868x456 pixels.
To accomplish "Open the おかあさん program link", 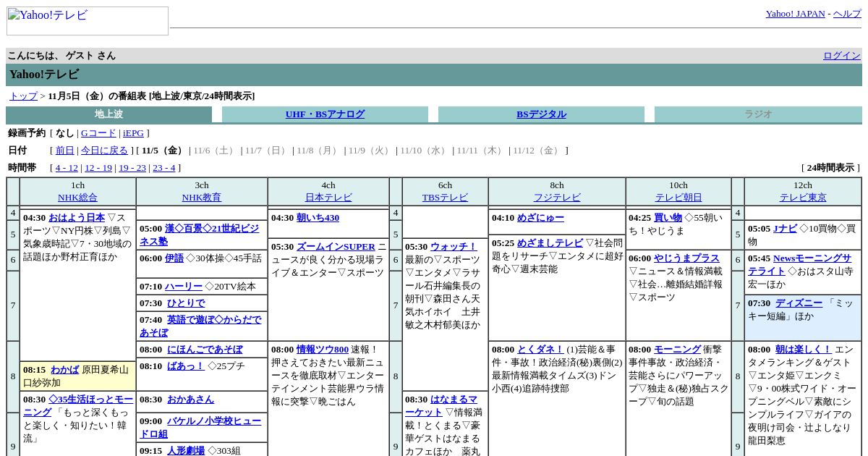I will pyautogui.click(x=190, y=400).
